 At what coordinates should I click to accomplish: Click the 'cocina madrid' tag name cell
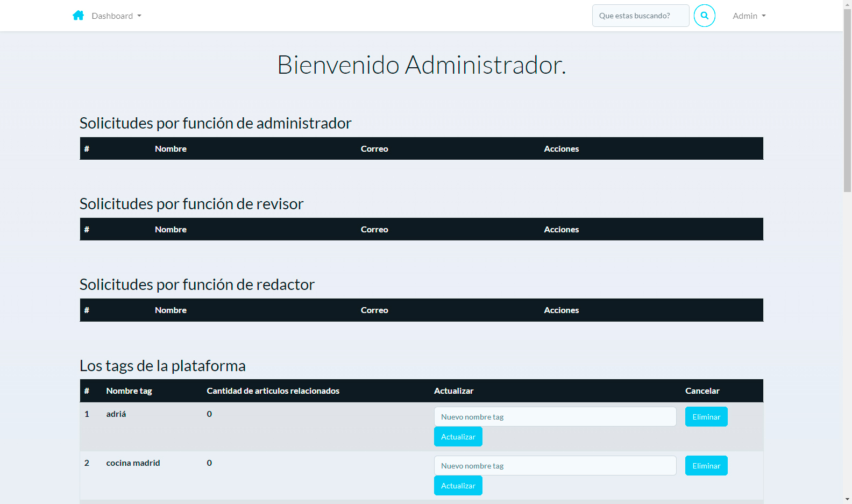point(133,463)
